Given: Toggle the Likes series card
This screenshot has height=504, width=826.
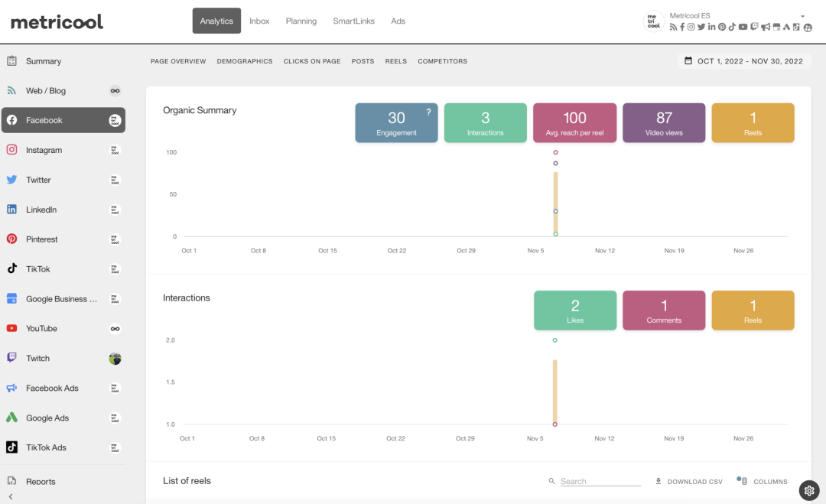Looking at the screenshot, I should coord(575,311).
